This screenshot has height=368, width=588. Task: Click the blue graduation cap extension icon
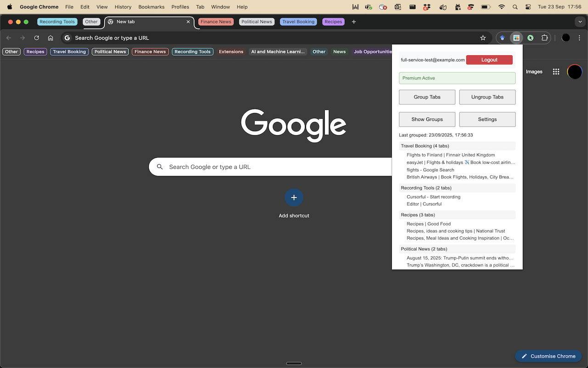point(503,38)
